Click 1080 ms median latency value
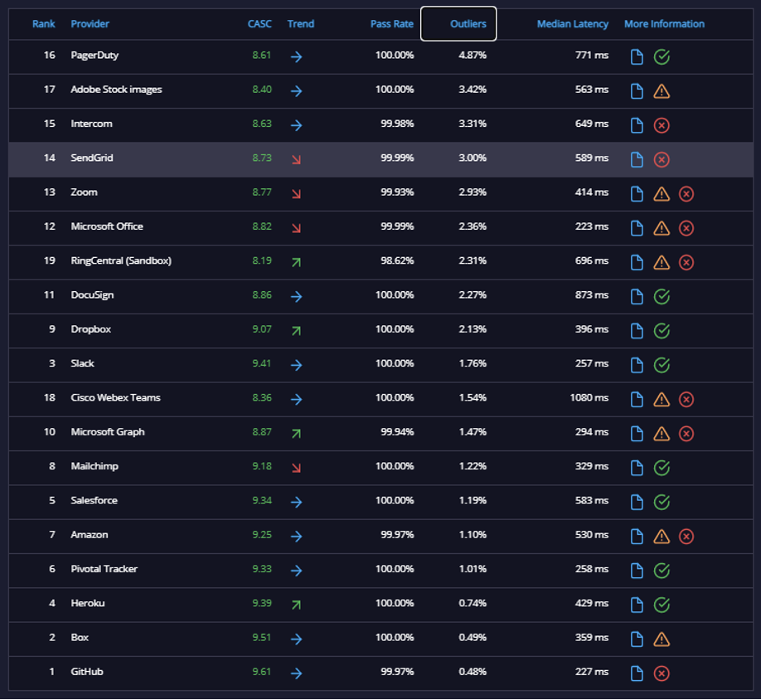761x700 pixels. click(589, 397)
